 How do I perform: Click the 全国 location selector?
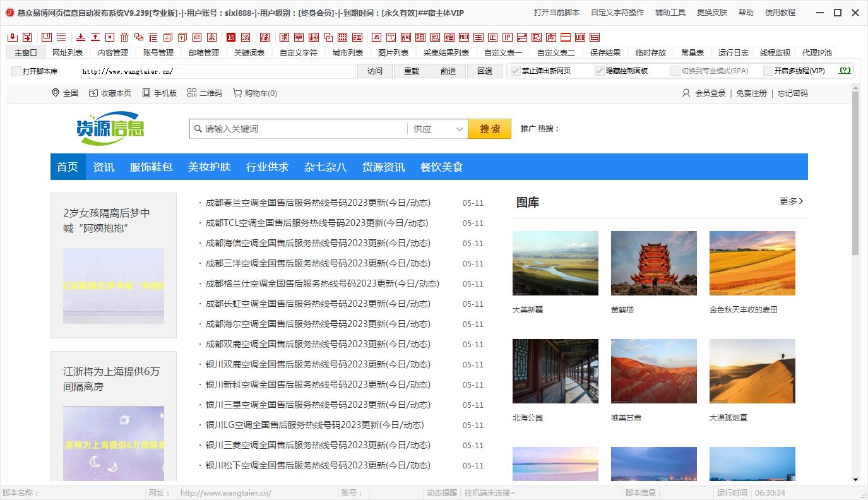tap(65, 93)
